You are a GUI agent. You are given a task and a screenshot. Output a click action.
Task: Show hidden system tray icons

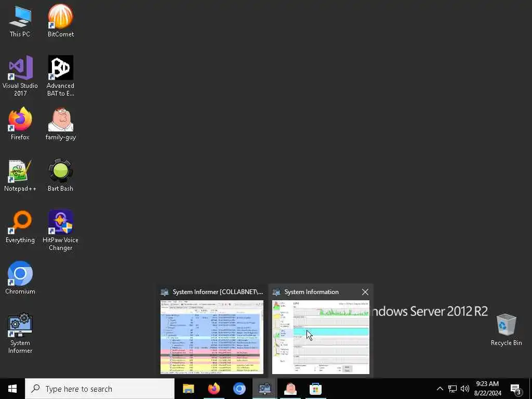[x=440, y=389]
